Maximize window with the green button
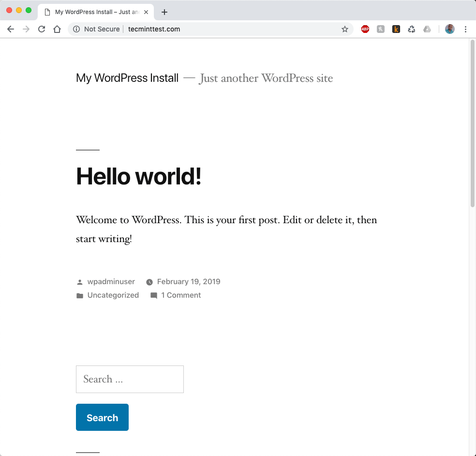476x456 pixels. pos(29,10)
